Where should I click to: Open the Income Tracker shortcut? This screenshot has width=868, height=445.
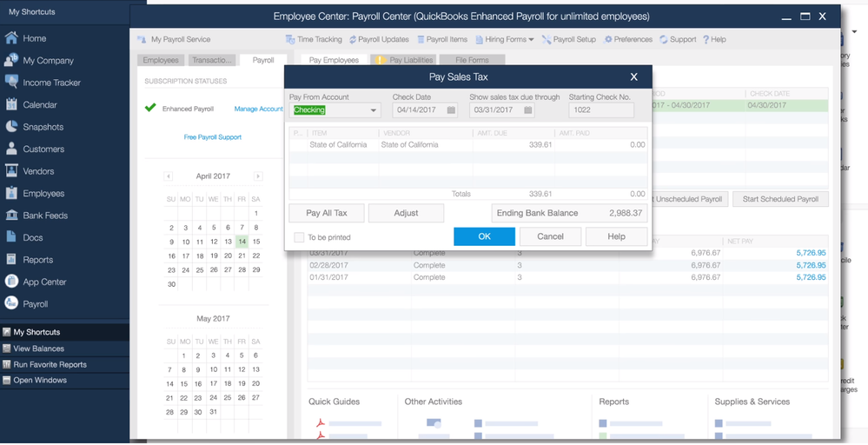coord(43,83)
